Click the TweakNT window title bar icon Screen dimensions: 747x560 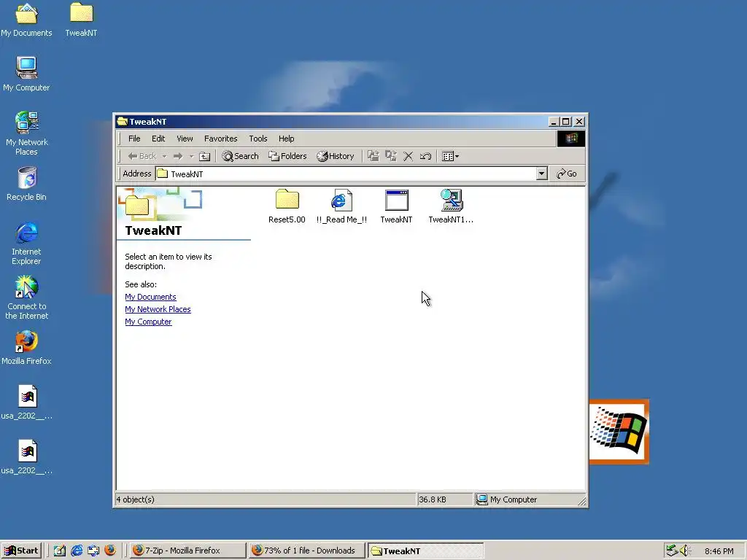click(x=123, y=122)
